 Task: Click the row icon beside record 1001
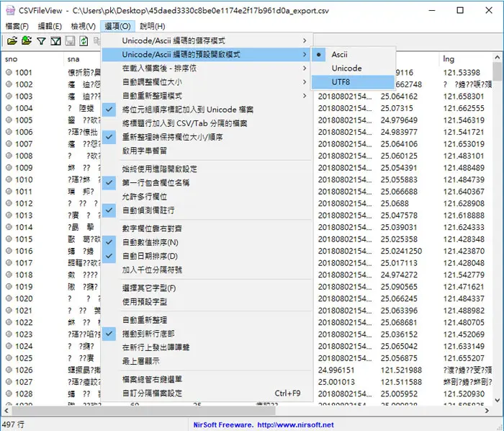(x=9, y=72)
